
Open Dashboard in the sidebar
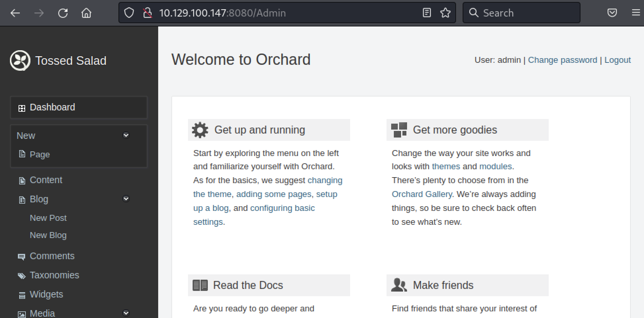click(52, 107)
